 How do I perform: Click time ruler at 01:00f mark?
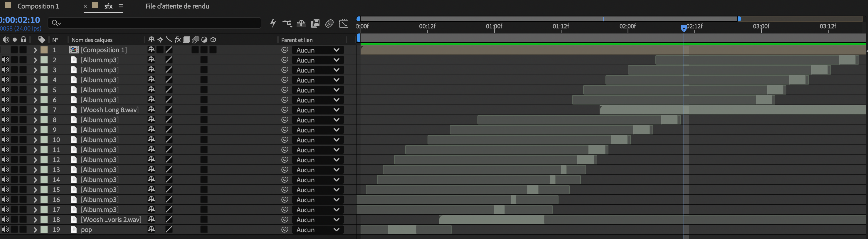(x=494, y=26)
